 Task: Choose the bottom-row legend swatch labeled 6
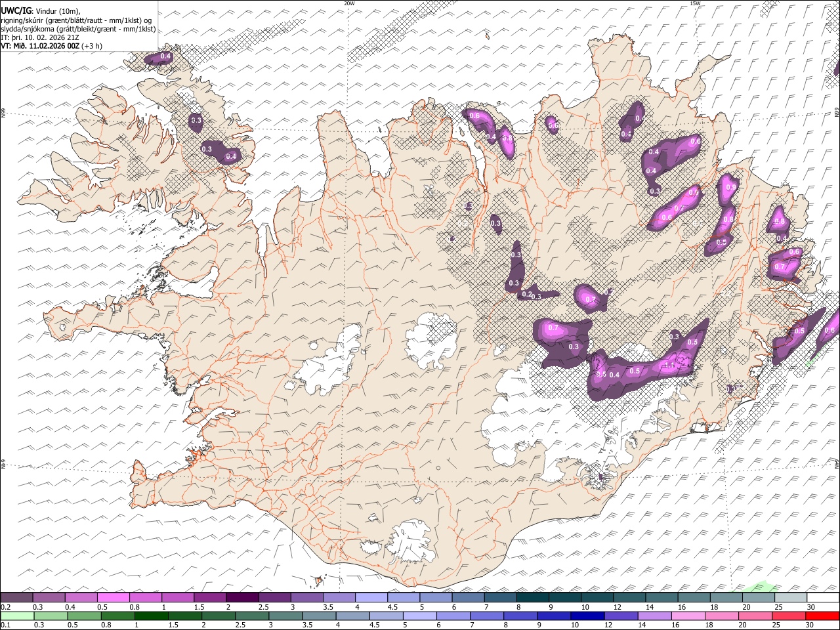pos(453,616)
